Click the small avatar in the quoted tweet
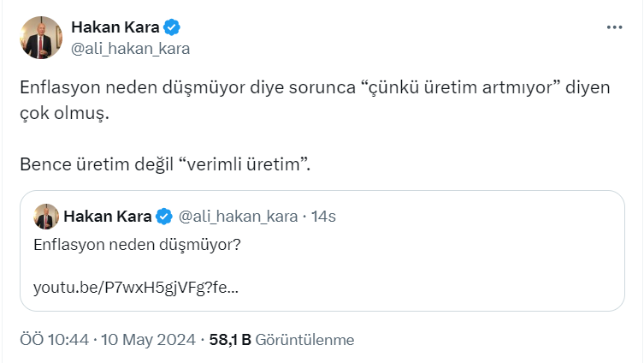The height and width of the screenshot is (363, 644). point(45,217)
